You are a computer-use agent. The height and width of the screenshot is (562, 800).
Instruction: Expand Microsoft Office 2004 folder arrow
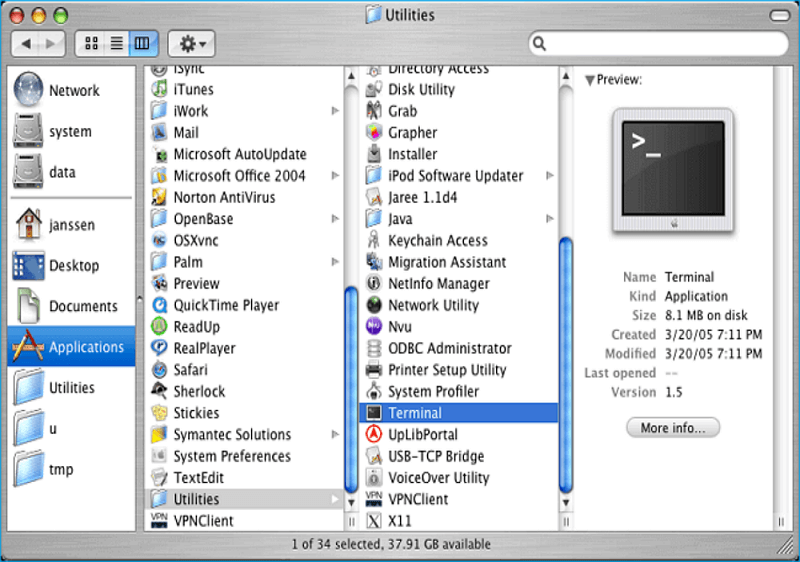[x=335, y=175]
